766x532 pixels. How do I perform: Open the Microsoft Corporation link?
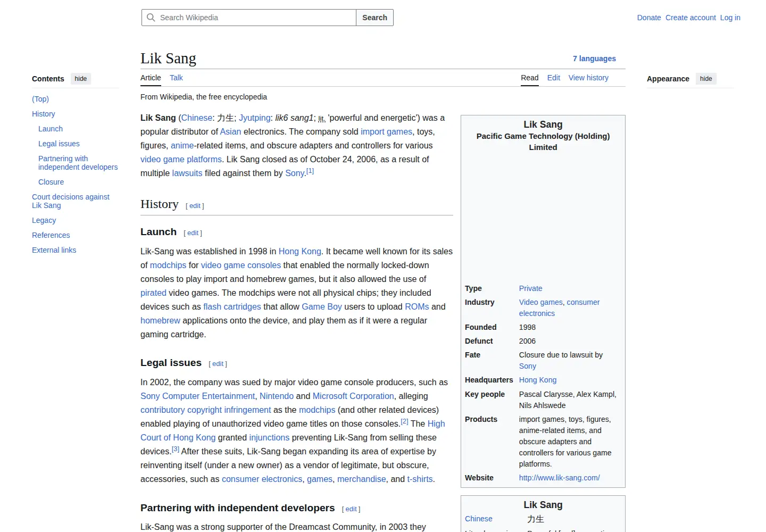pyautogui.click(x=353, y=396)
